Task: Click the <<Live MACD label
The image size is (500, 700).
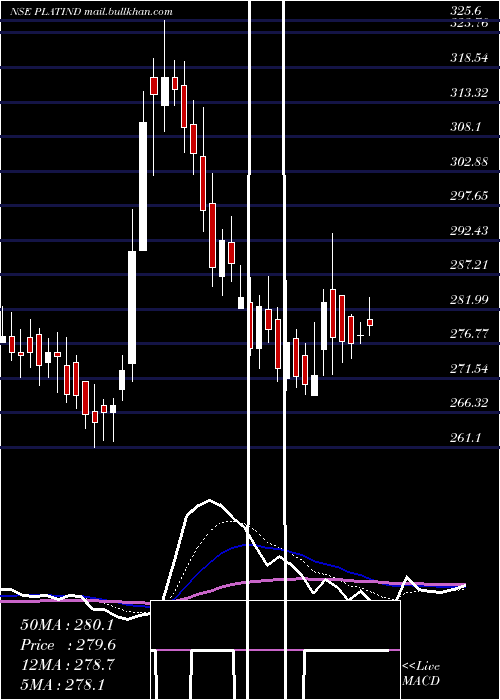Action: click(421, 674)
